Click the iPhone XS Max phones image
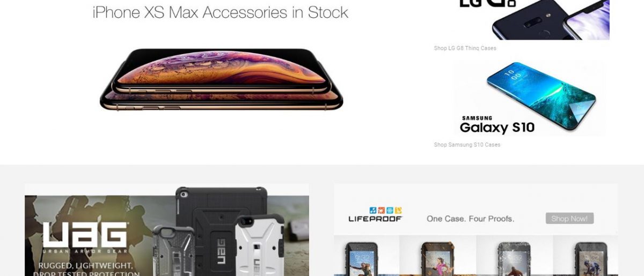The width and height of the screenshot is (644, 276). click(x=221, y=79)
